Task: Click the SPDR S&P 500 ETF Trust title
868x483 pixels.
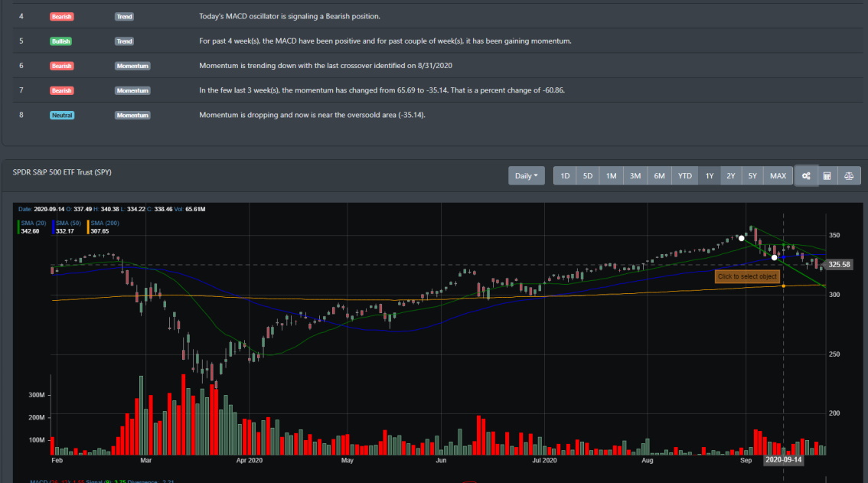Action: click(62, 172)
